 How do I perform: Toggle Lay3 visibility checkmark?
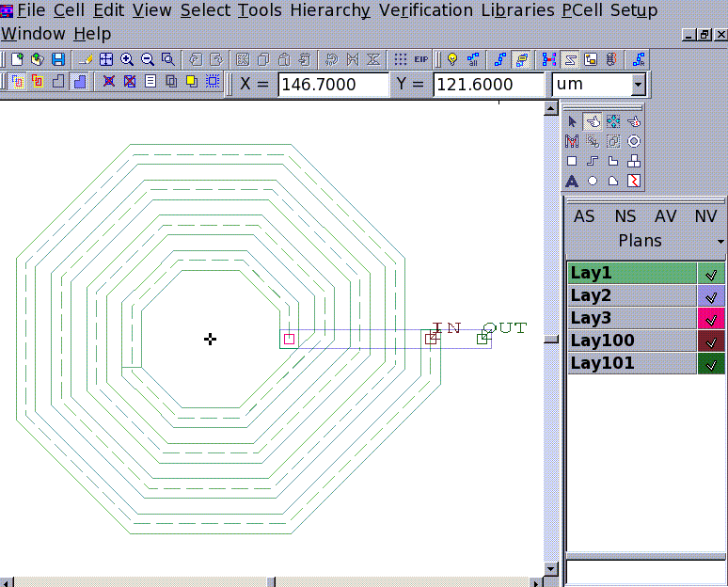(711, 319)
